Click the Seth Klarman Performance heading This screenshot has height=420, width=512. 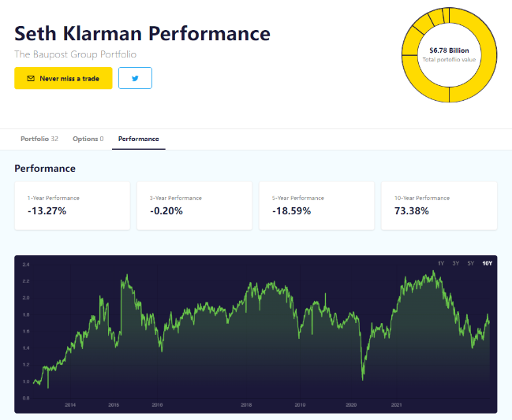pyautogui.click(x=142, y=33)
